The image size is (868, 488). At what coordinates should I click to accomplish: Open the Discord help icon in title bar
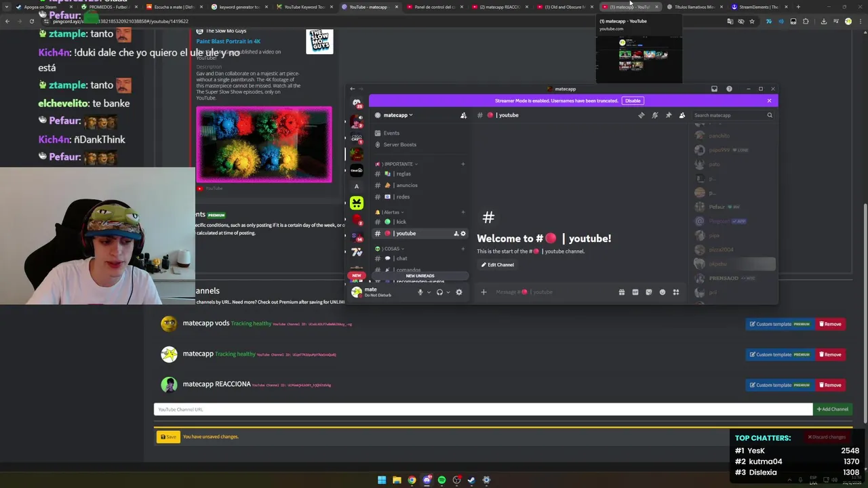pos(729,89)
